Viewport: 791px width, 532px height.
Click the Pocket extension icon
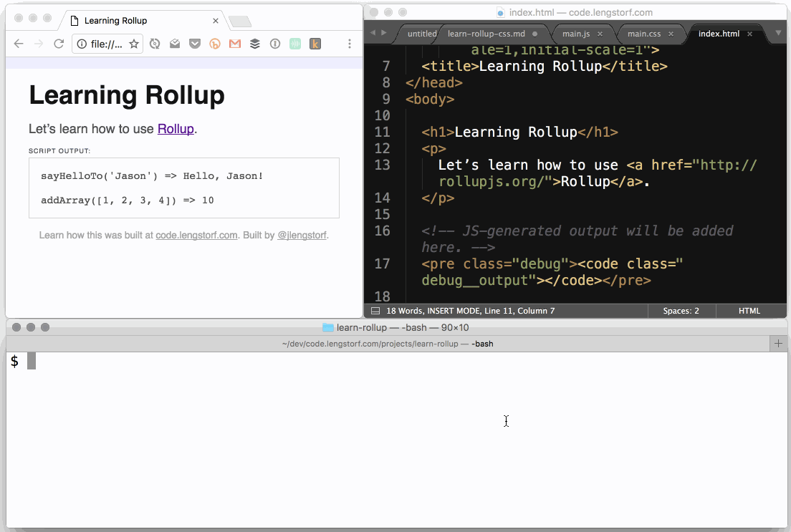tap(195, 43)
